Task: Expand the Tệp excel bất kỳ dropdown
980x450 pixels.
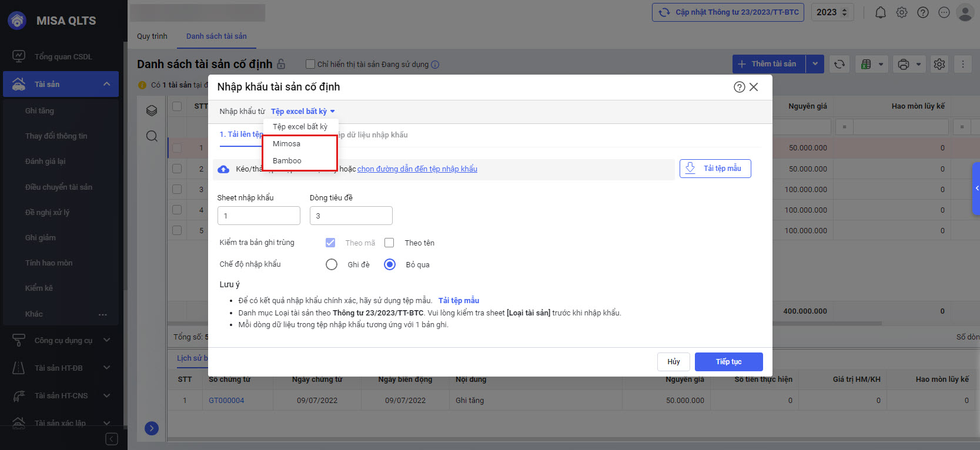Action: click(302, 112)
